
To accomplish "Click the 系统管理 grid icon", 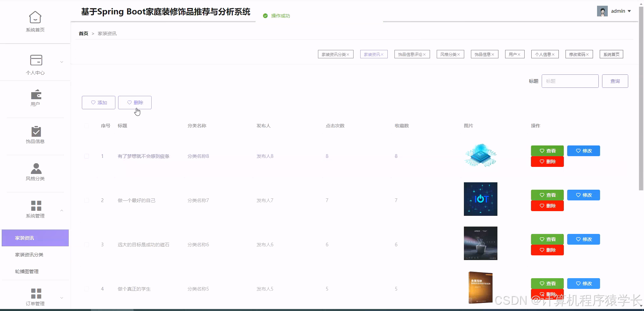I will pyautogui.click(x=36, y=205).
